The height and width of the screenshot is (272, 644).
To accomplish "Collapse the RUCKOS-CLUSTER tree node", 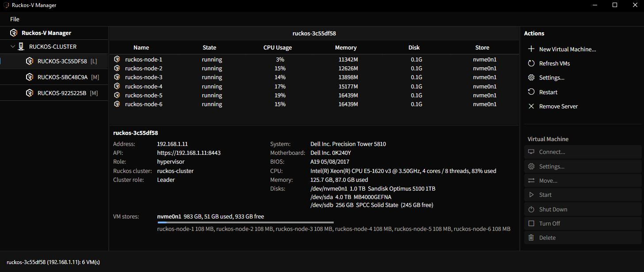I will tap(13, 46).
